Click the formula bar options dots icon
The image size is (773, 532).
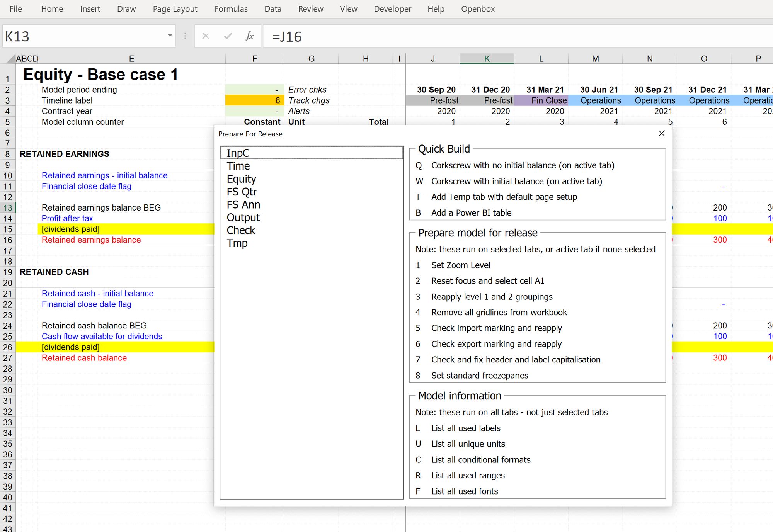(185, 36)
